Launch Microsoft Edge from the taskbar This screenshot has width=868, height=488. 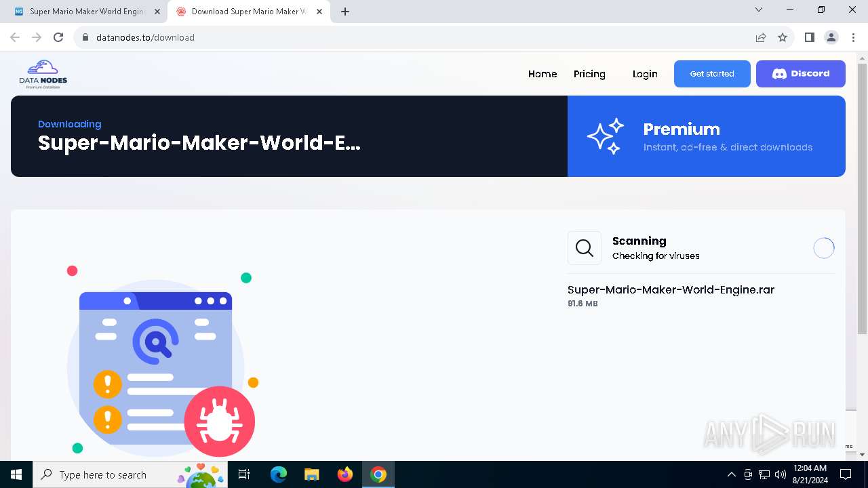pos(279,474)
